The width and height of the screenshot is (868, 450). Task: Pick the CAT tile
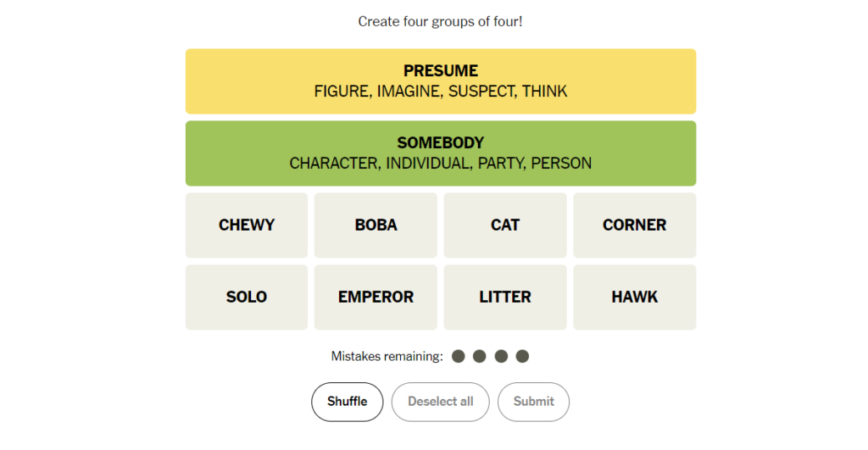(x=505, y=225)
